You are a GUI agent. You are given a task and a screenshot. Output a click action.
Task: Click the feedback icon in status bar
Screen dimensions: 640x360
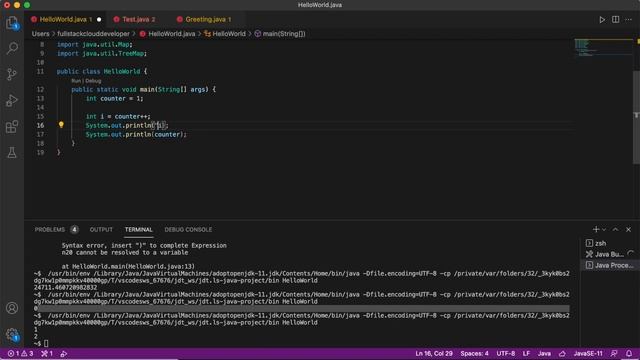[x=614, y=353]
